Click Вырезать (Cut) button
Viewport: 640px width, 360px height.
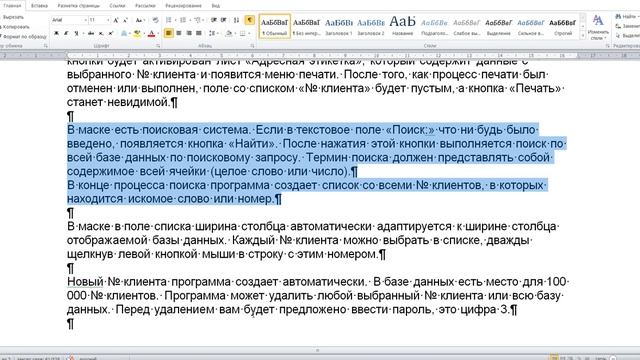[x=12, y=17]
